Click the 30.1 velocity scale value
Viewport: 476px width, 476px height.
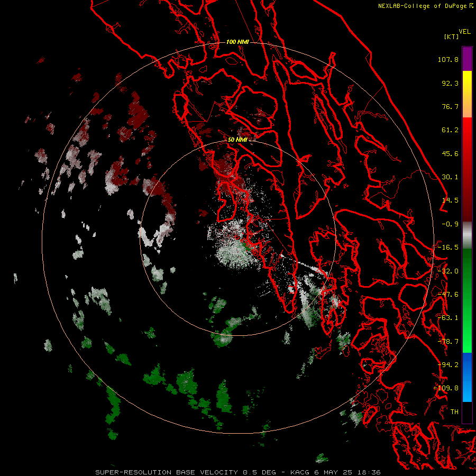tap(450, 177)
